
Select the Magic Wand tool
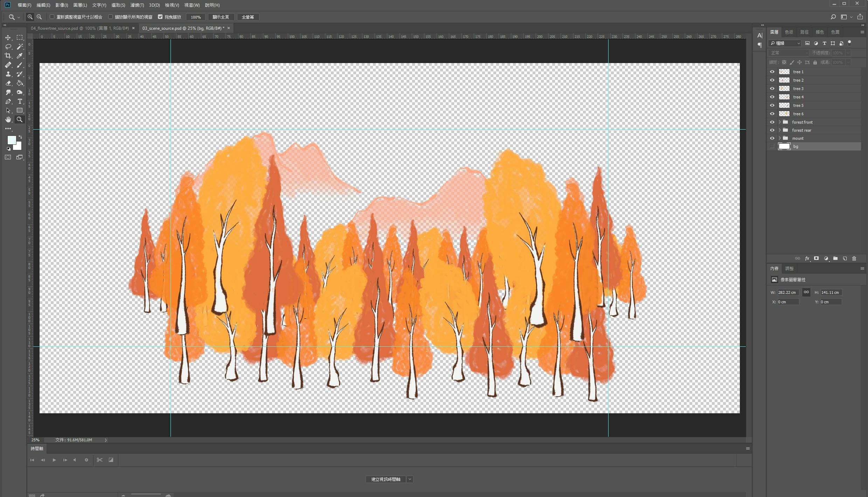coord(20,47)
